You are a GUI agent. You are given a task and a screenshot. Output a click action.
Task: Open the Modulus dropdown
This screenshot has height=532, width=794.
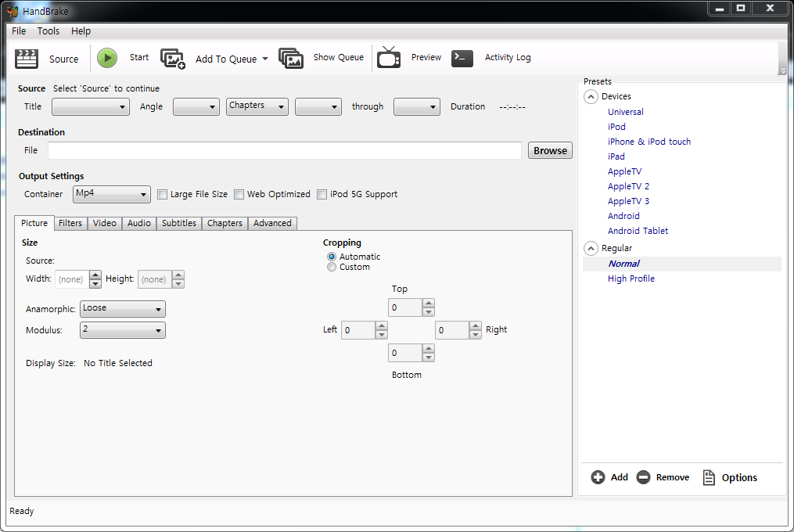[123, 330]
